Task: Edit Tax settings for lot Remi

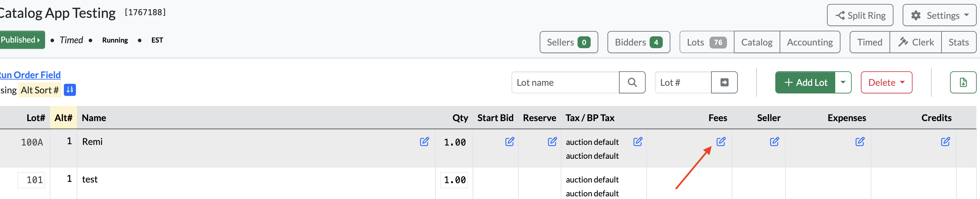Action: coord(638,142)
